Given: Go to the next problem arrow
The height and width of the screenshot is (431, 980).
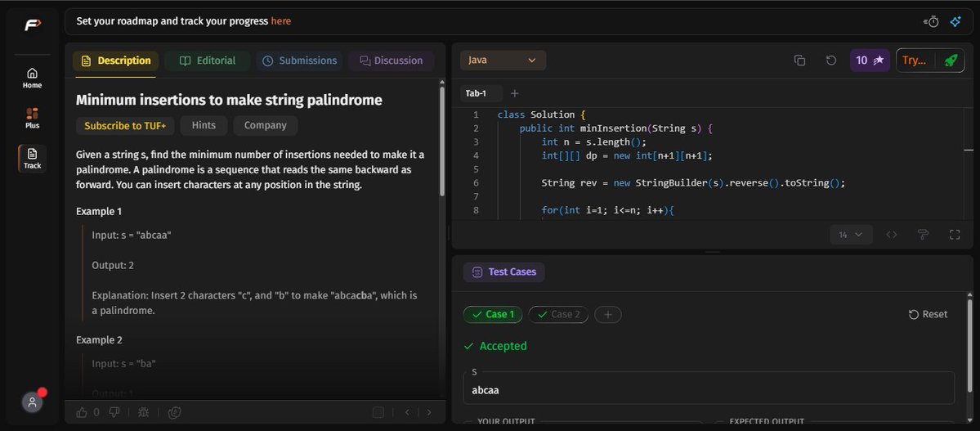Looking at the screenshot, I should coord(429,412).
